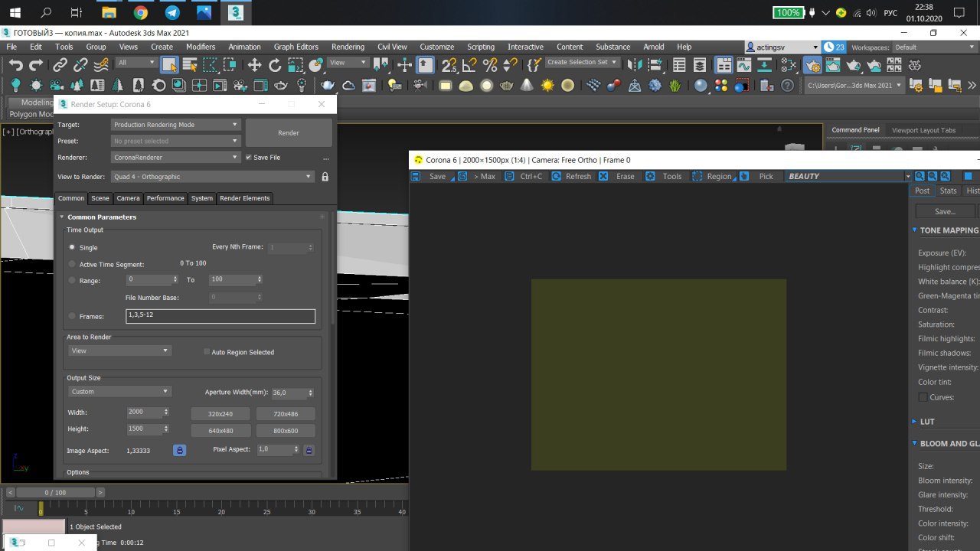980x551 pixels.
Task: Open the Rendered Frame Window icon
Action: click(x=833, y=65)
